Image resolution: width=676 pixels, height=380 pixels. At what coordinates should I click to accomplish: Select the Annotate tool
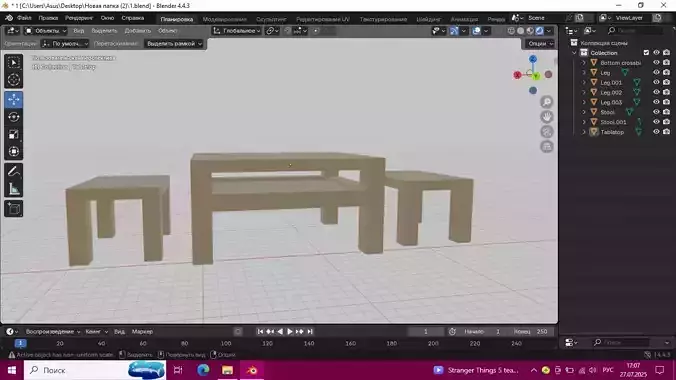click(14, 172)
